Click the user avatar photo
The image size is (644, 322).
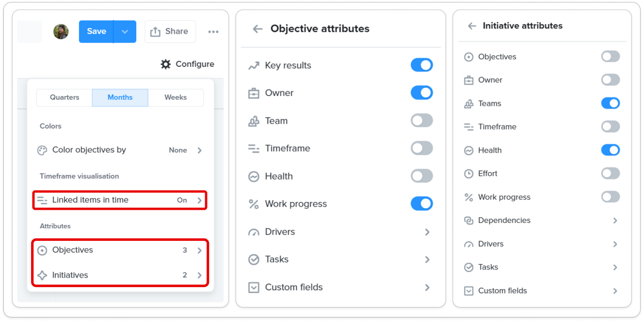click(61, 32)
